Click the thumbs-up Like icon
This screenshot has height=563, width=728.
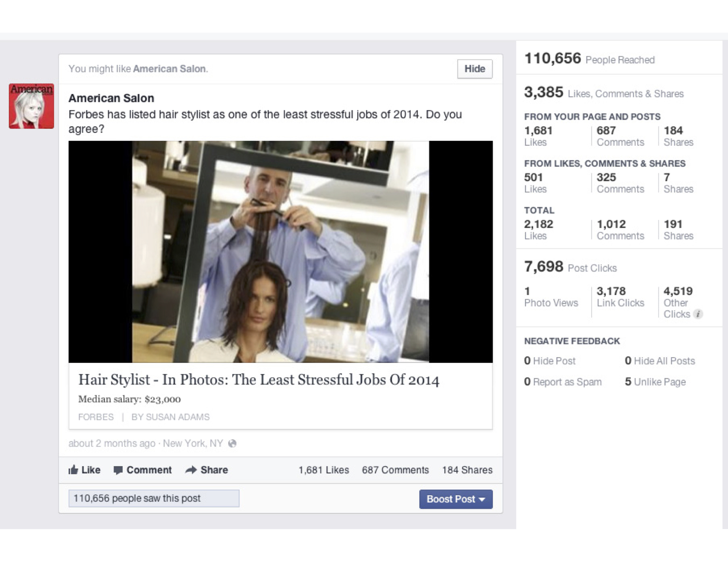coord(73,470)
